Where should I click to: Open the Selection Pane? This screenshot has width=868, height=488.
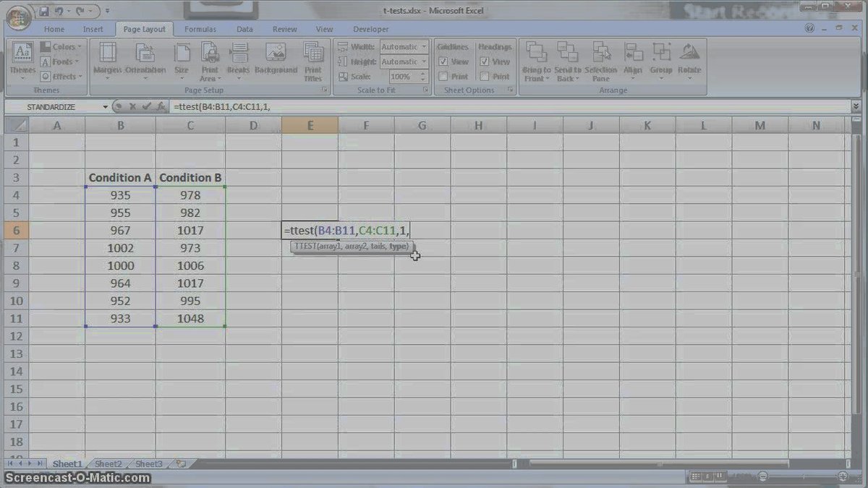(x=601, y=61)
